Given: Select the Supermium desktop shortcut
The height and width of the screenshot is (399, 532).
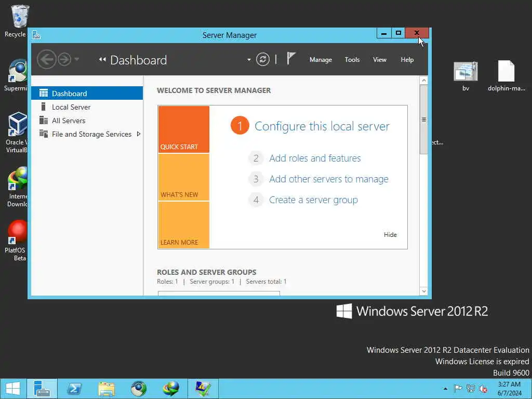Looking at the screenshot, I should coord(16,75).
